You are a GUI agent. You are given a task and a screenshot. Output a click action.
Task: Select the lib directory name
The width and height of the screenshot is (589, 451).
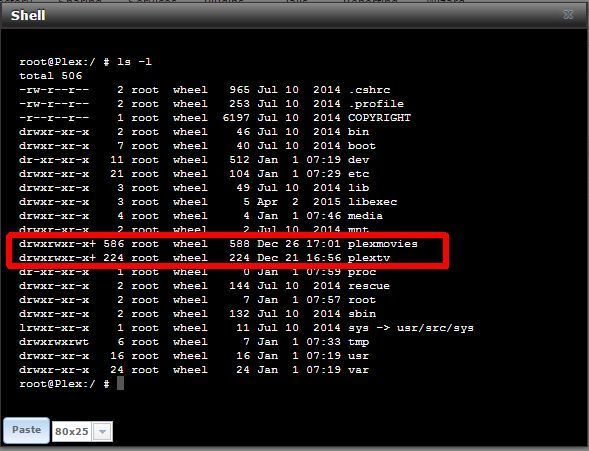tap(358, 188)
